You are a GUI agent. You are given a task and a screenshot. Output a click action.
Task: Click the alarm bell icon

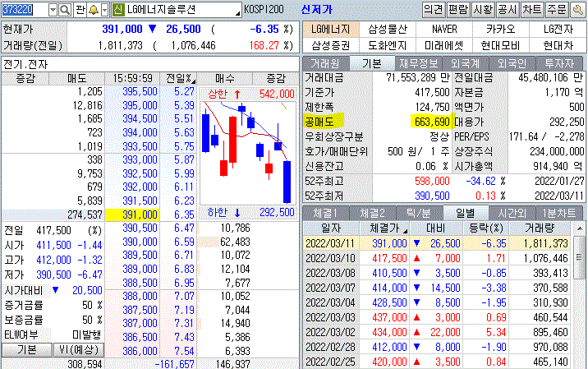click(94, 10)
